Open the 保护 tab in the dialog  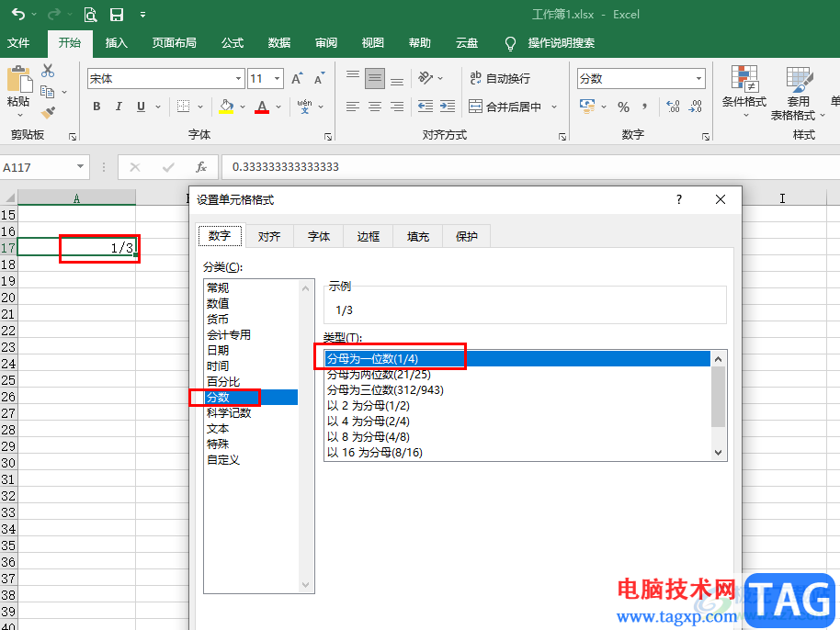coord(466,237)
